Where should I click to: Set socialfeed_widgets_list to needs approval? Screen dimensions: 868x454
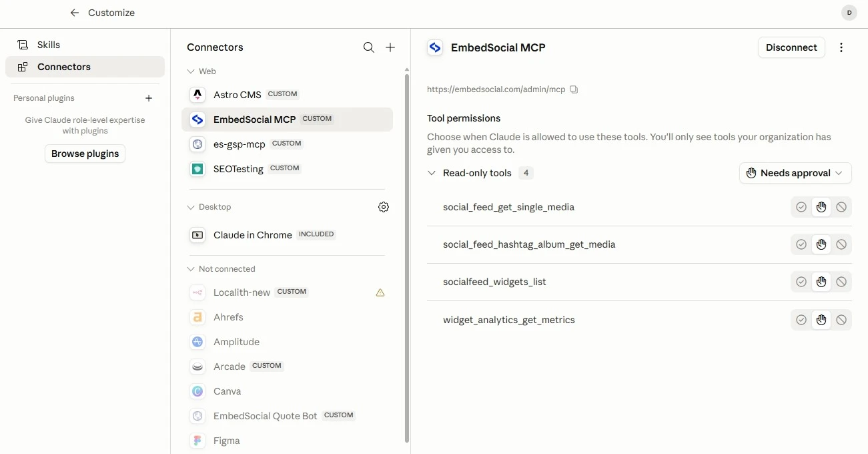coord(821,282)
